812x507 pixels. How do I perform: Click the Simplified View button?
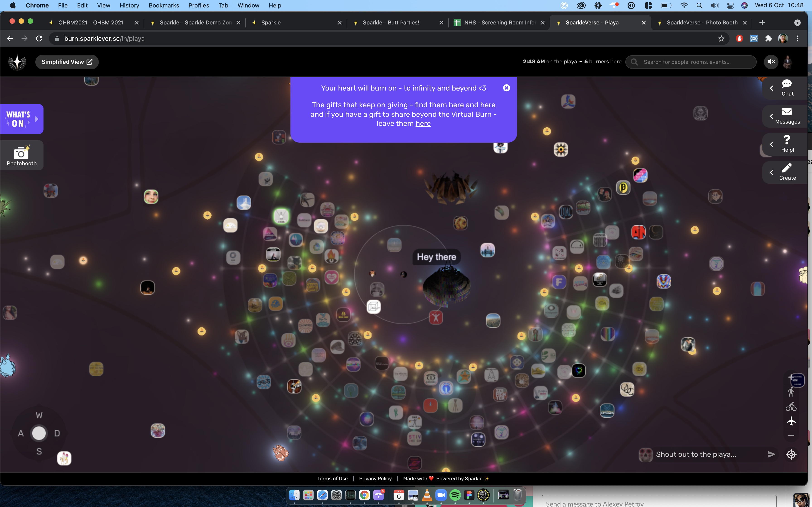(67, 62)
